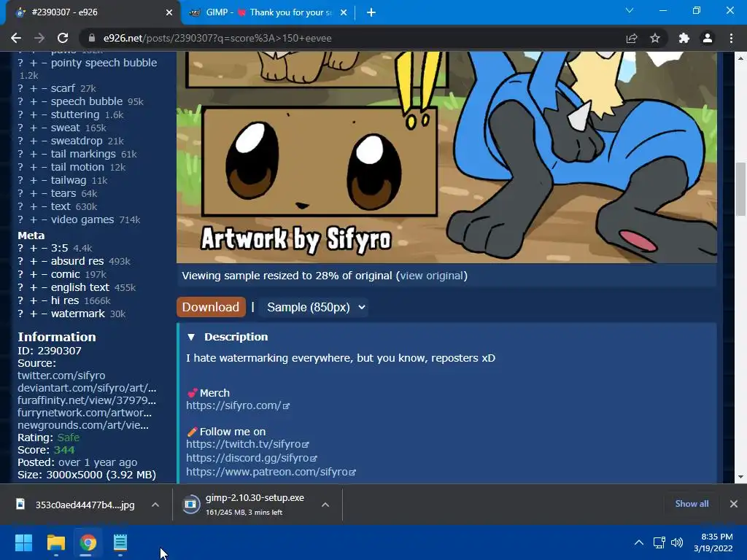Open the https://sifyro.com/ merch link
The image size is (747, 560).
point(237,405)
